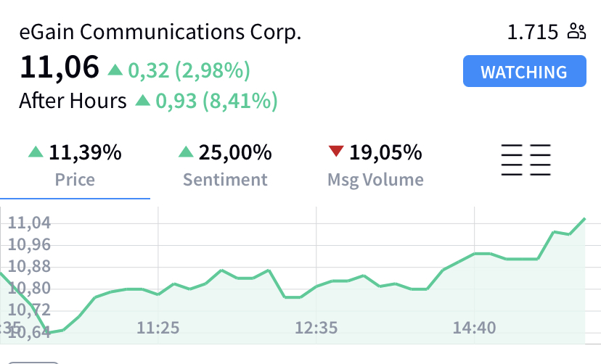Toggle the WATCHING button
This screenshot has height=364, width=601.
pos(524,71)
